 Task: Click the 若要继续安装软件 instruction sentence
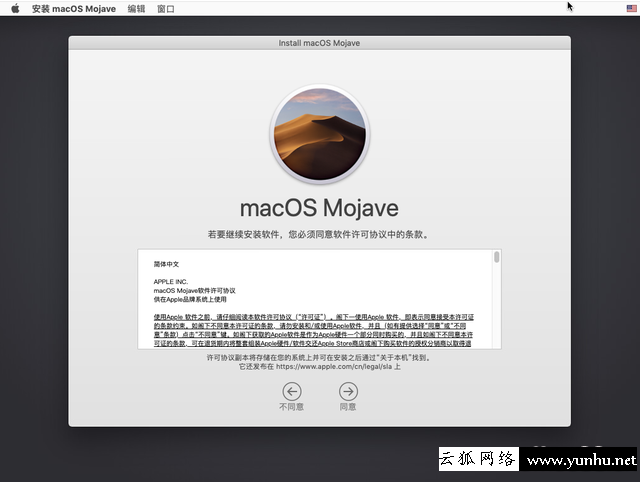tap(318, 235)
